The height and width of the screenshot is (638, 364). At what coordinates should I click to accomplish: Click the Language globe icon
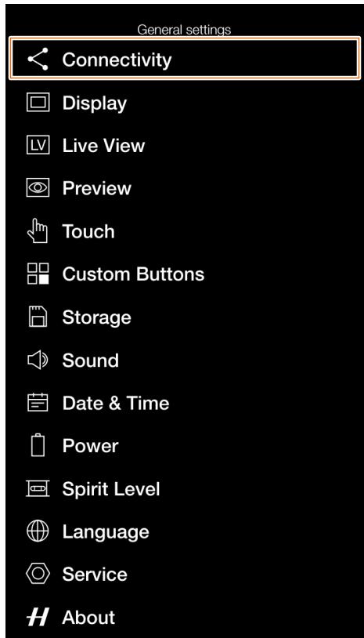coord(38,531)
